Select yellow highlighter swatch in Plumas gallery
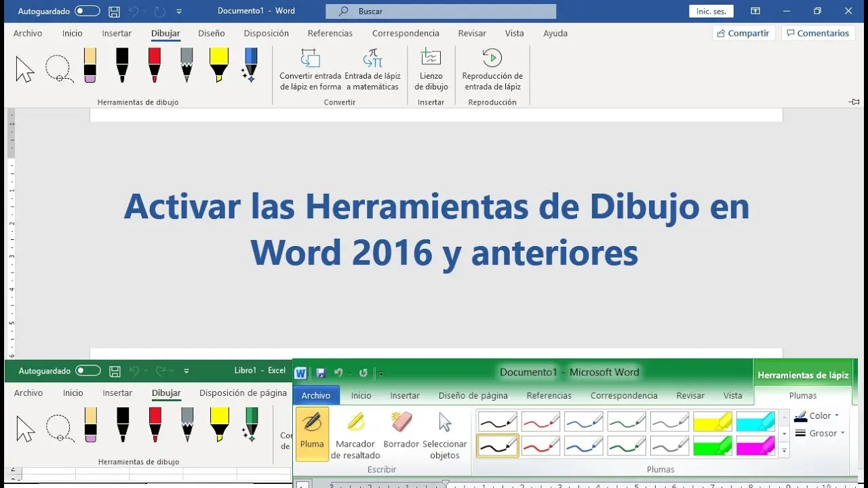The image size is (868, 488). (x=712, y=421)
